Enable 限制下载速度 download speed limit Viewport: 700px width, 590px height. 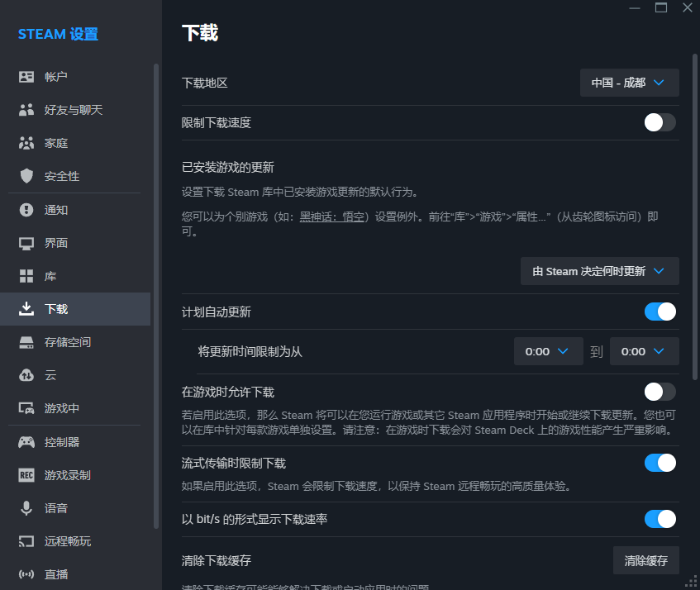(x=659, y=121)
